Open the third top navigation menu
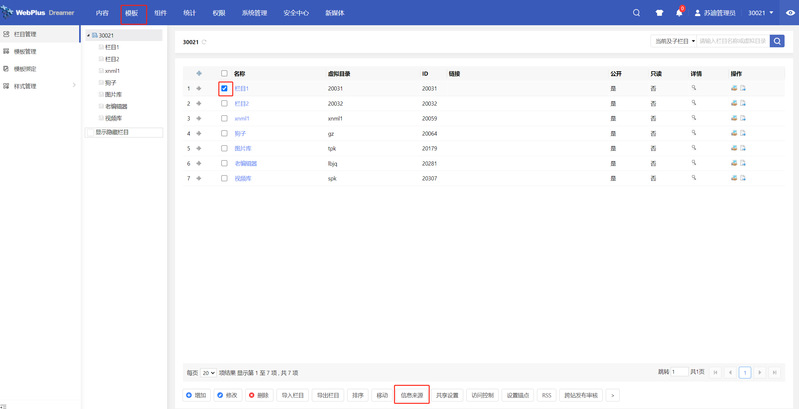Image resolution: width=799 pixels, height=409 pixels. tap(161, 13)
